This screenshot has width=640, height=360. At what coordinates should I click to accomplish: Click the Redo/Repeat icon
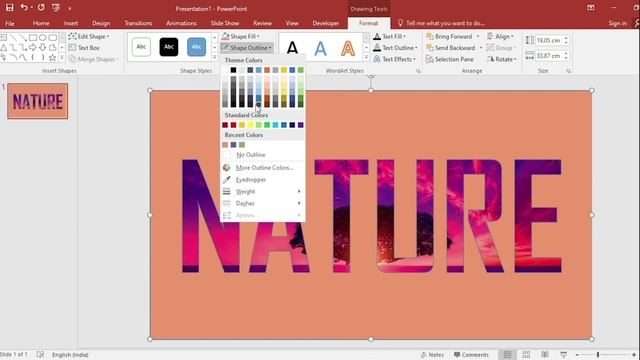click(x=41, y=7)
